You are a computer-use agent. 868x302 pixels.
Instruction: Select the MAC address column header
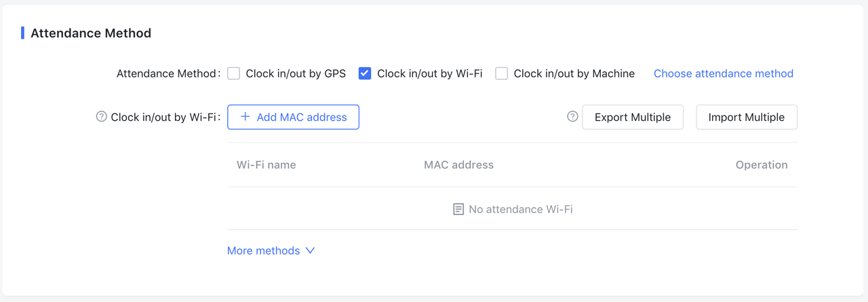tap(458, 165)
